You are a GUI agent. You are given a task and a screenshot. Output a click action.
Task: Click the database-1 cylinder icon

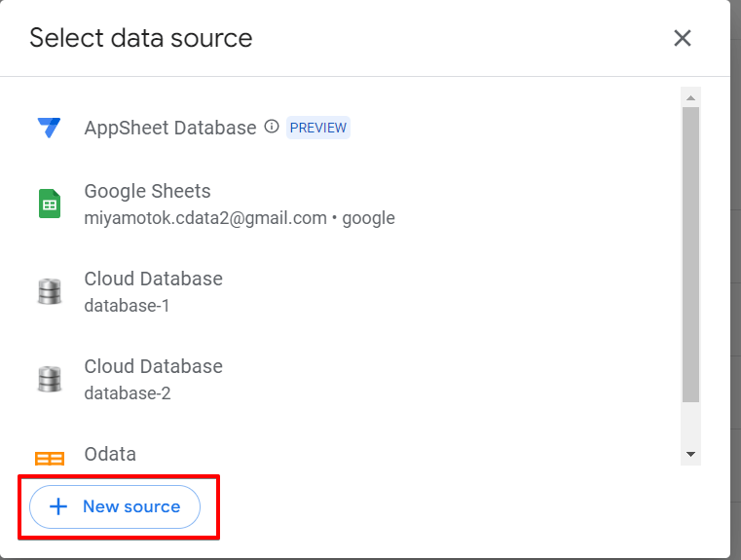(49, 291)
